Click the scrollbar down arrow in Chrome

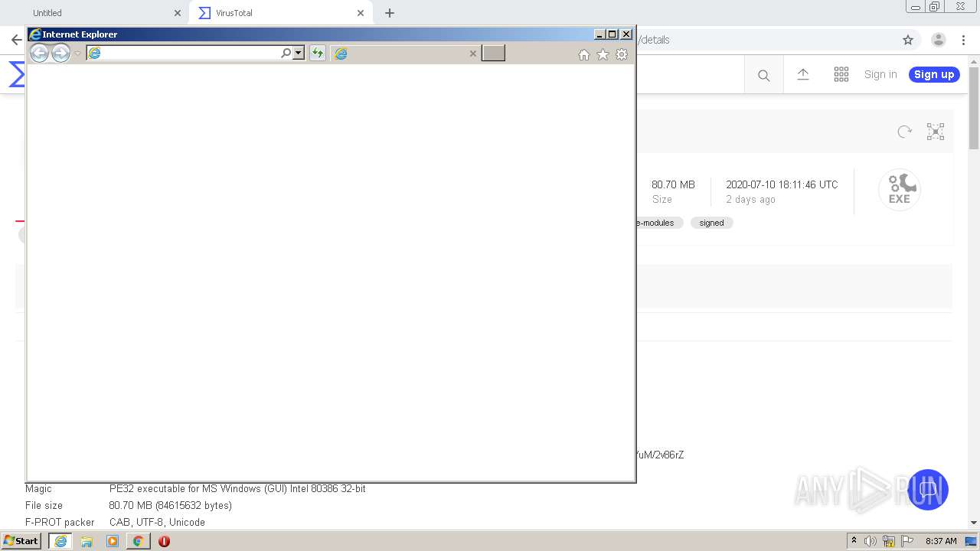[974, 523]
